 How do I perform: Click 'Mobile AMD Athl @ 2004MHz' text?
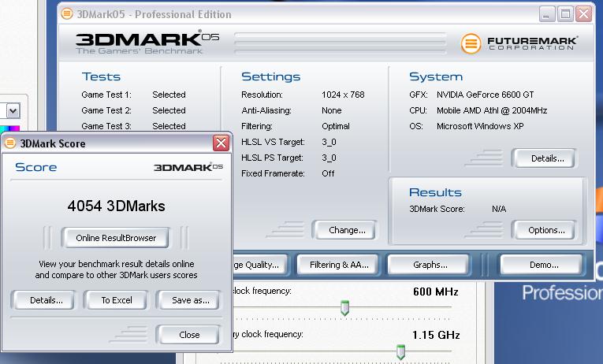click(492, 110)
